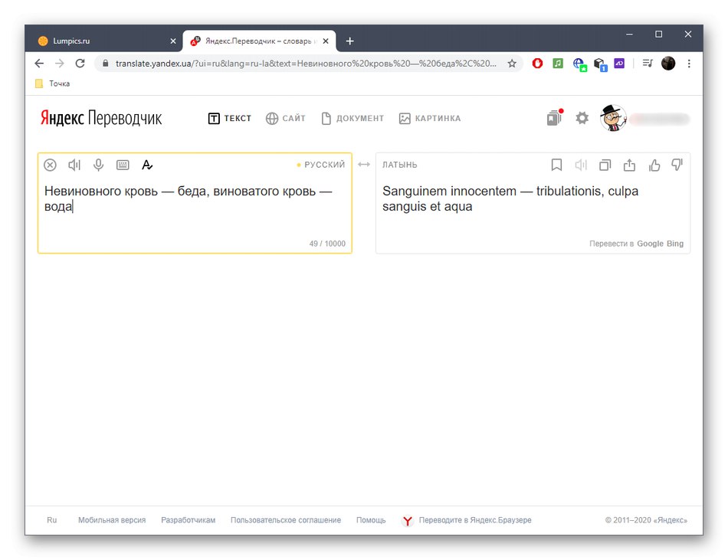Image resolution: width=728 pixels, height=560 pixels.
Task: Start voice input with microphone icon
Action: click(x=98, y=165)
